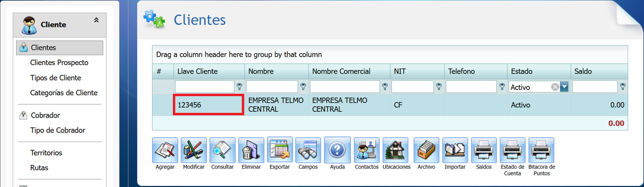Open Cobrador in the sidebar
This screenshot has width=644, height=187.
pos(45,115)
